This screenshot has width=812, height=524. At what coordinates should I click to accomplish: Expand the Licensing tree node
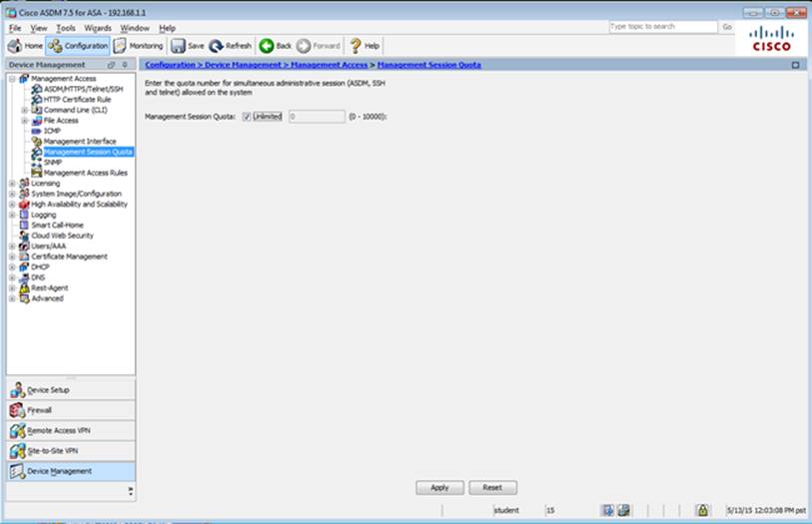(x=12, y=184)
